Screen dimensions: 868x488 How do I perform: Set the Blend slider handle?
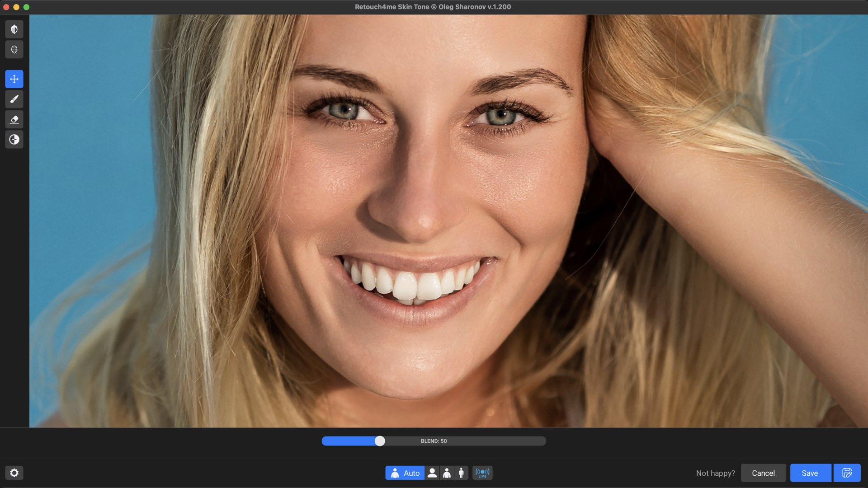(x=380, y=441)
